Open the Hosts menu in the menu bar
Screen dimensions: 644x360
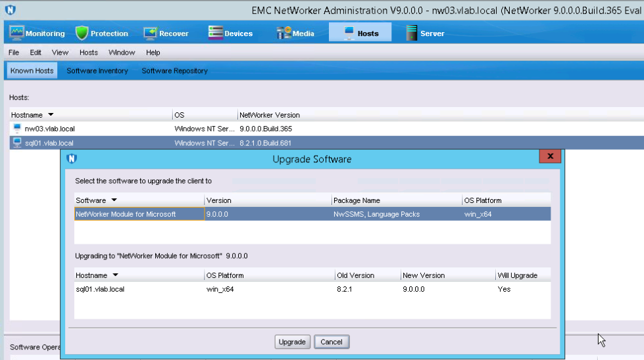tap(89, 53)
